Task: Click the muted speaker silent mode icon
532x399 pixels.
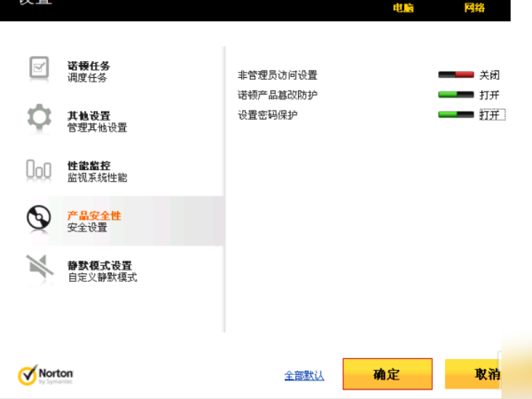Action: click(x=39, y=266)
